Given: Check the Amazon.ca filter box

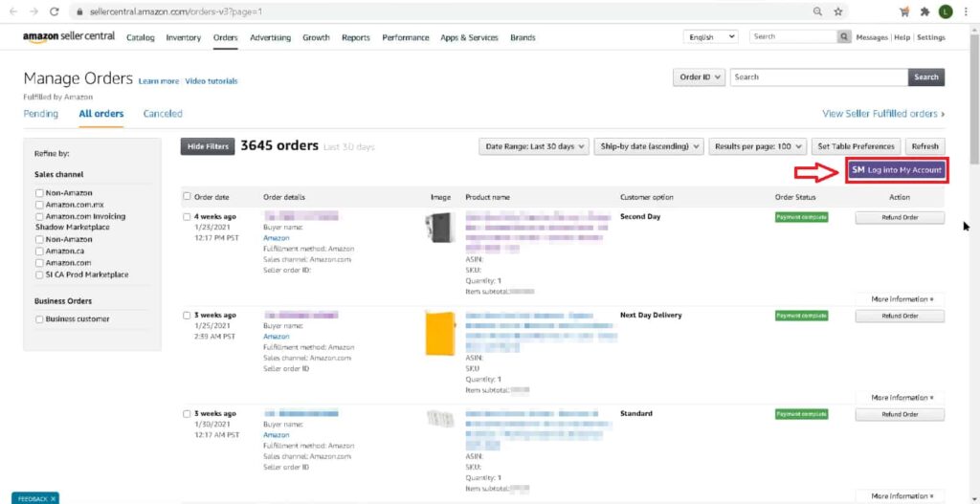Looking at the screenshot, I should click(40, 252).
